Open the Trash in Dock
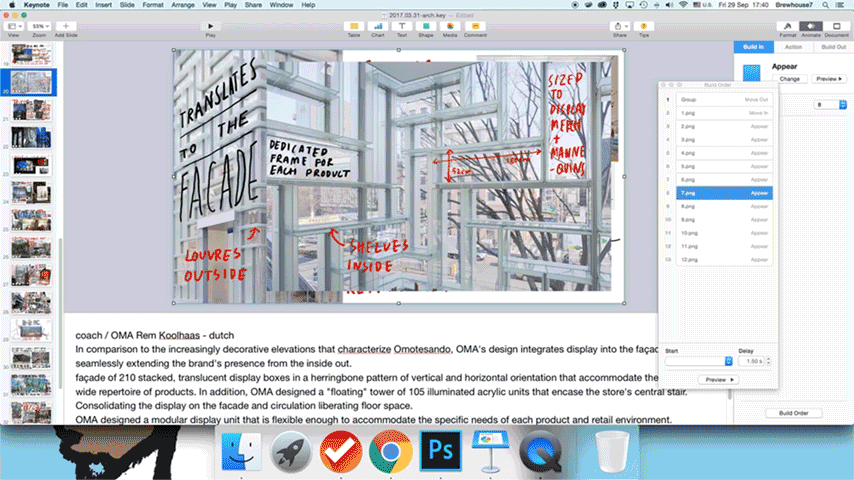854x480 pixels. point(612,451)
